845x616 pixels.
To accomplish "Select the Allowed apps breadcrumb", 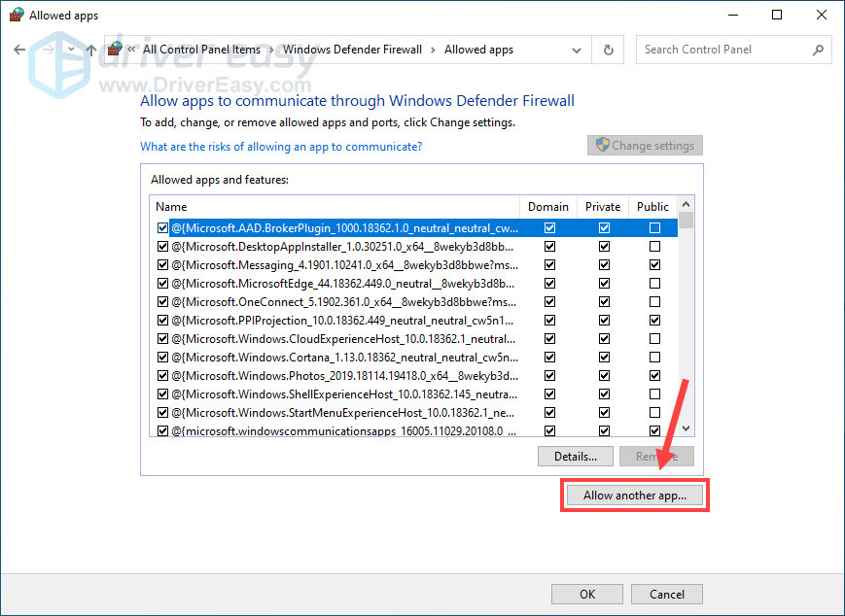I will coord(478,50).
